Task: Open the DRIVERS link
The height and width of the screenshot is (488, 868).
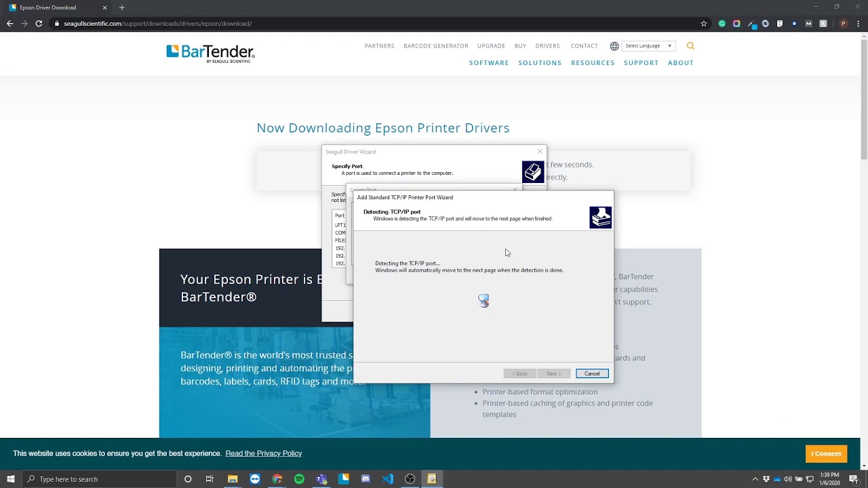Action: [547, 46]
